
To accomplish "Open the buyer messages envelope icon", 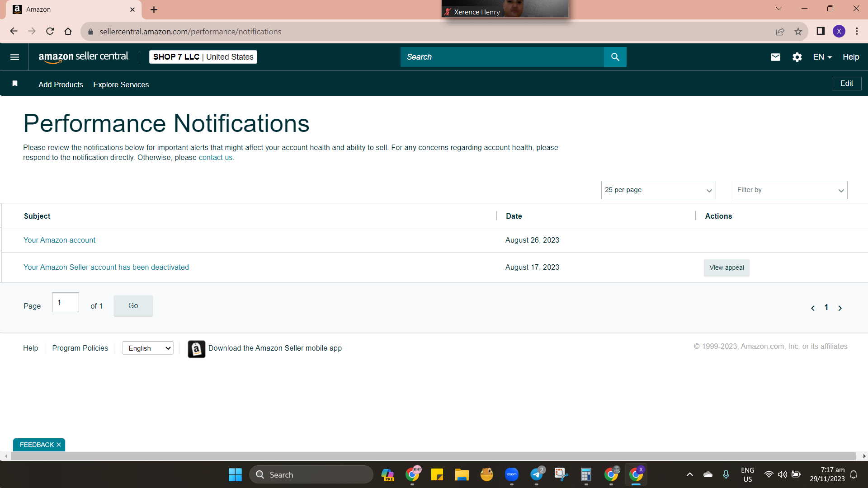I will [x=775, y=57].
